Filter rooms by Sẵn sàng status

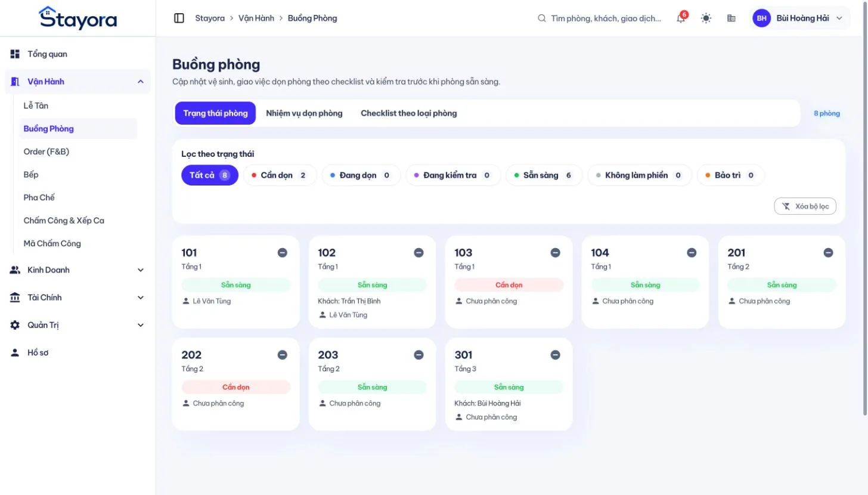pos(544,175)
